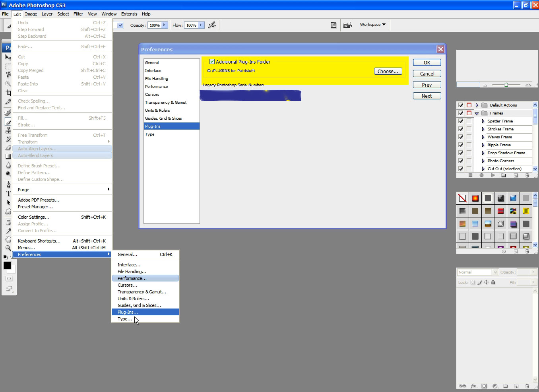The height and width of the screenshot is (392, 539).
Task: Enable the airbrush option in the options bar
Action: [212, 25]
